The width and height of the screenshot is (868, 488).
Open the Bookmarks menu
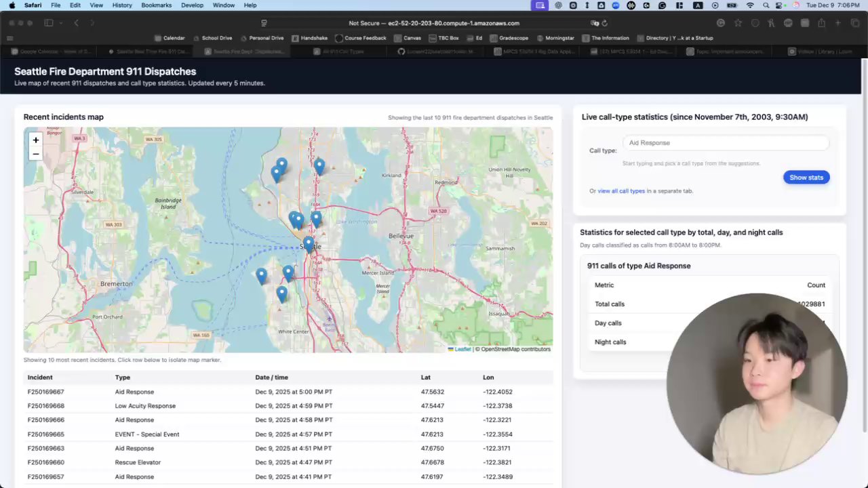(x=157, y=5)
